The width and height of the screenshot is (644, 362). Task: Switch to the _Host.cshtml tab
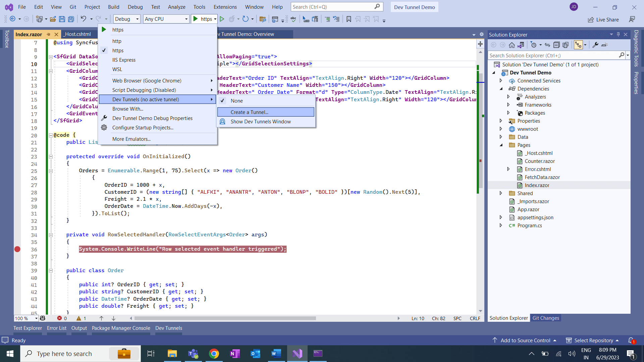pyautogui.click(x=77, y=34)
